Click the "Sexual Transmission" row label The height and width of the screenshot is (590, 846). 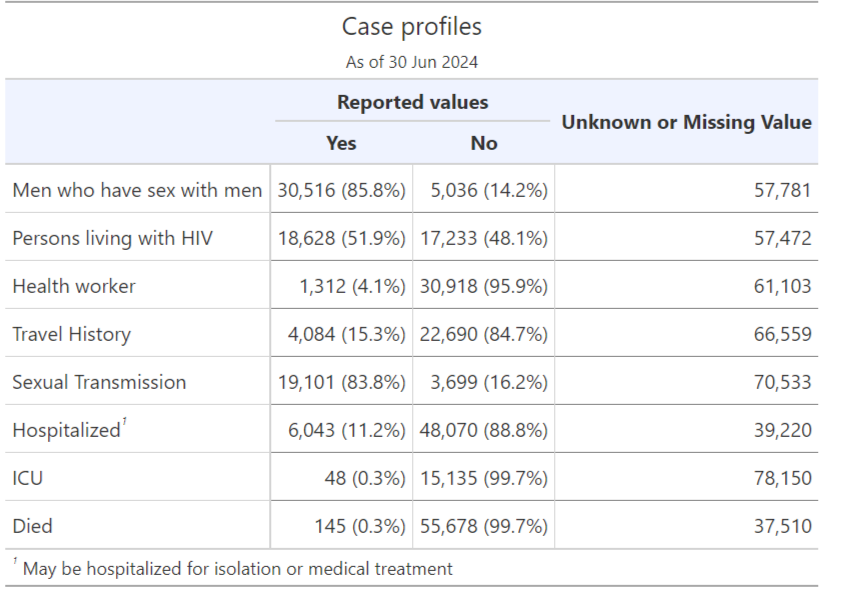coord(99,382)
